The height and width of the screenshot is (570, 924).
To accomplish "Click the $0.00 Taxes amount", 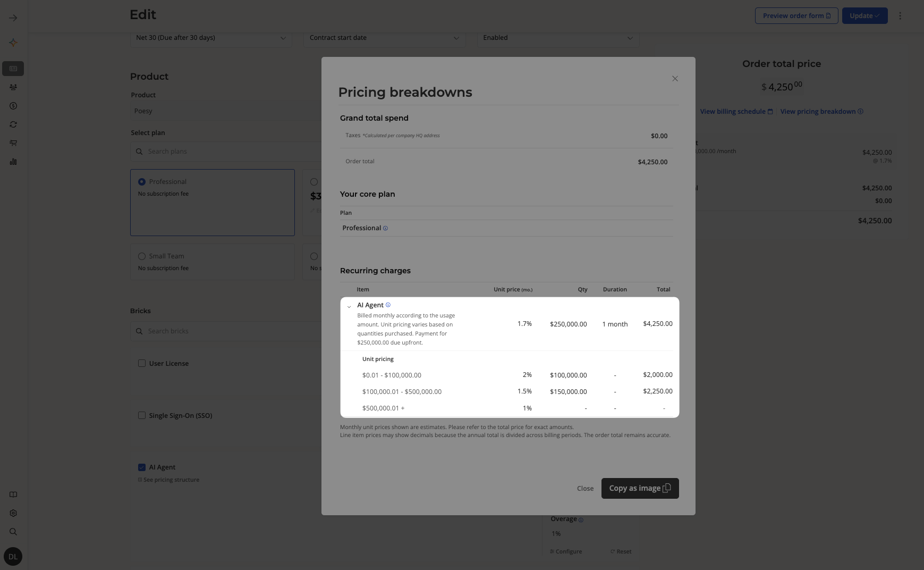I will (659, 136).
